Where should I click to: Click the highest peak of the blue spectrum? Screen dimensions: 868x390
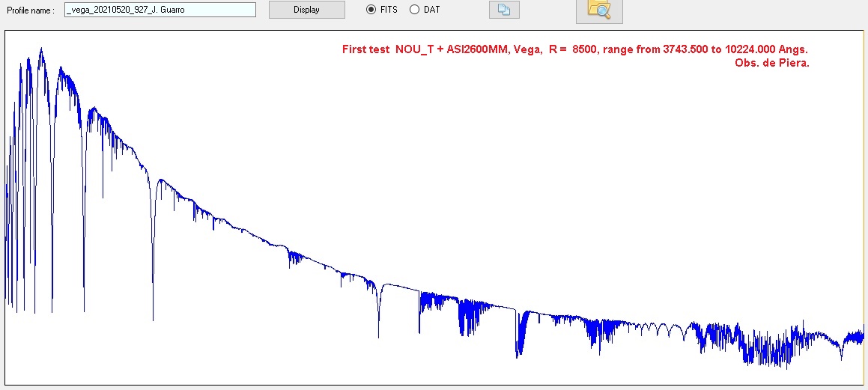(40, 50)
